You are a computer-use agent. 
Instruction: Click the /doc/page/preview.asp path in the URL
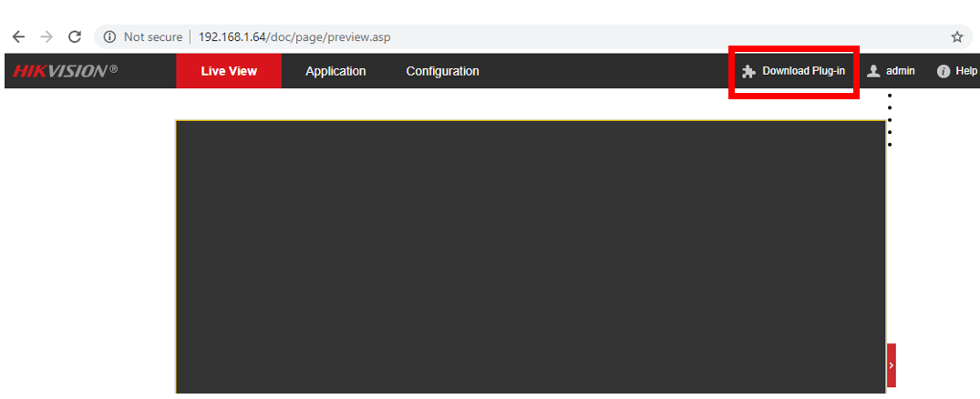click(x=328, y=37)
